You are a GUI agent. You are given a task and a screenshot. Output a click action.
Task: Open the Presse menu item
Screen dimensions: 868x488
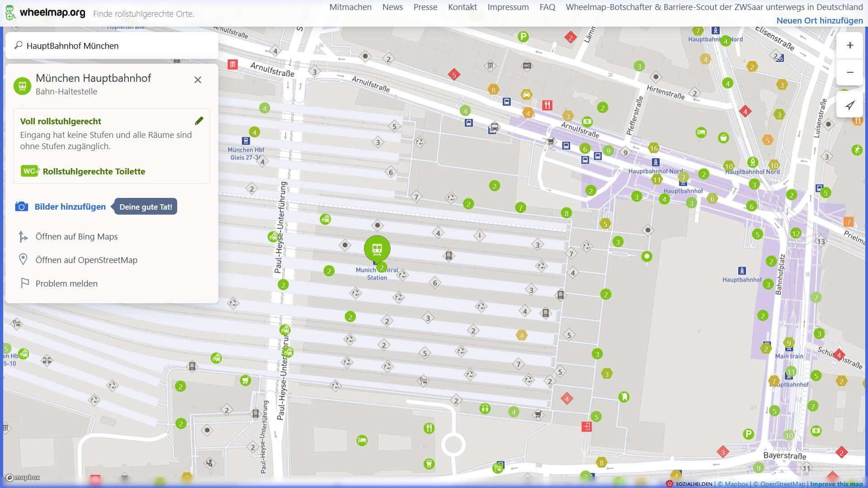(x=425, y=7)
